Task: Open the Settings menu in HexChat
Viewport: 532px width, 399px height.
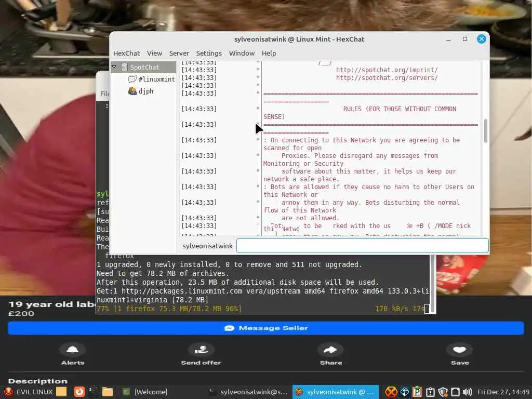Action: tap(209, 54)
